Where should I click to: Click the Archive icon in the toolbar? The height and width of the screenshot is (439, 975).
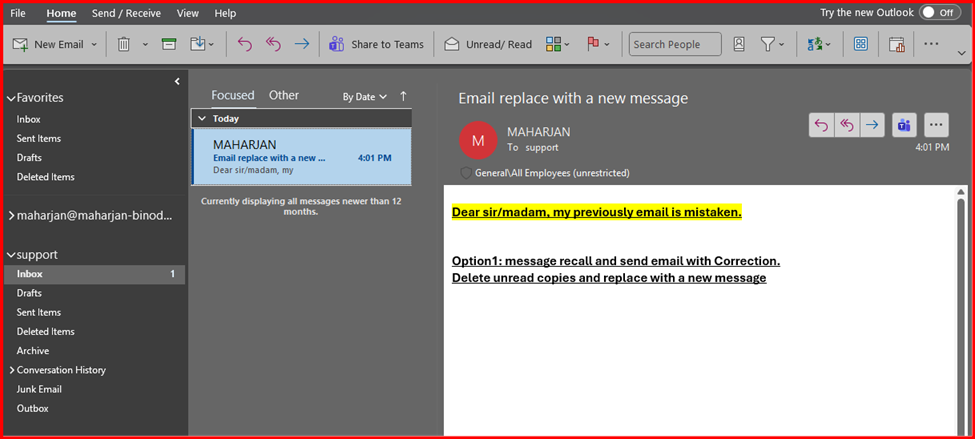click(x=169, y=44)
